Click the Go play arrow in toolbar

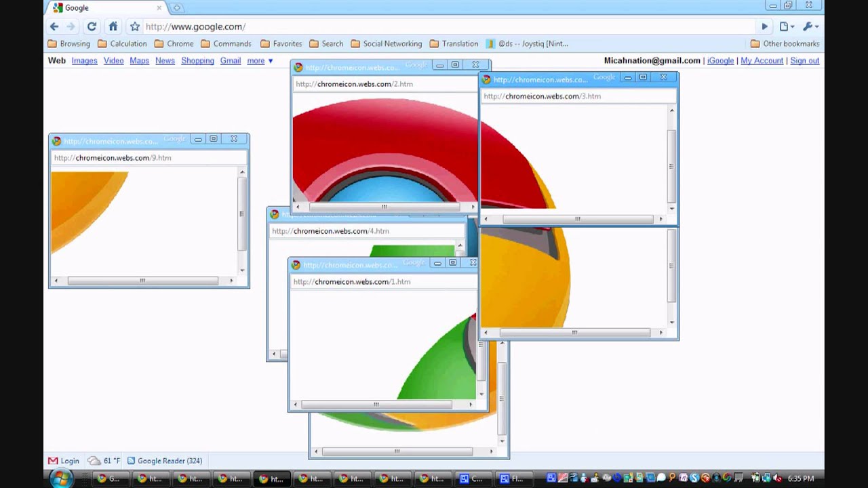[764, 26]
